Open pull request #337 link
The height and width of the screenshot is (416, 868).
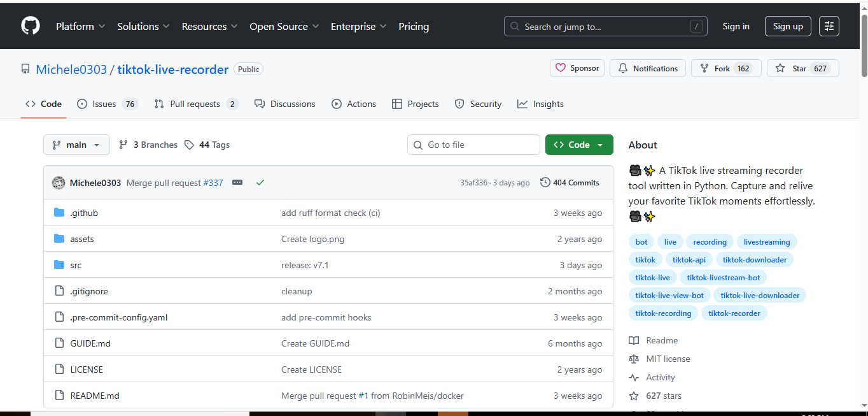pos(213,183)
